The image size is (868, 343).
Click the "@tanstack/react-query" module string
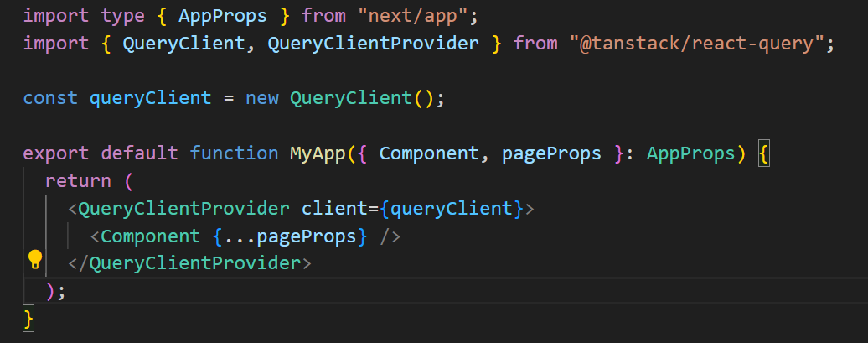696,44
